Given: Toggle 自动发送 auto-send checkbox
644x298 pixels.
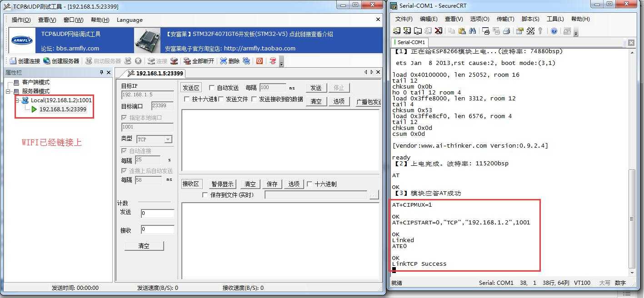Looking at the screenshot, I should point(212,88).
